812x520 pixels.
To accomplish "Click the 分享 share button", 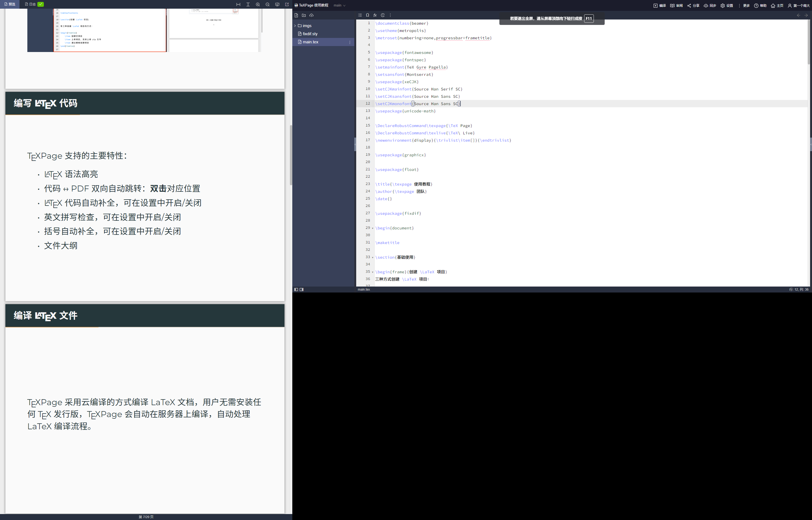I will (x=693, y=5).
